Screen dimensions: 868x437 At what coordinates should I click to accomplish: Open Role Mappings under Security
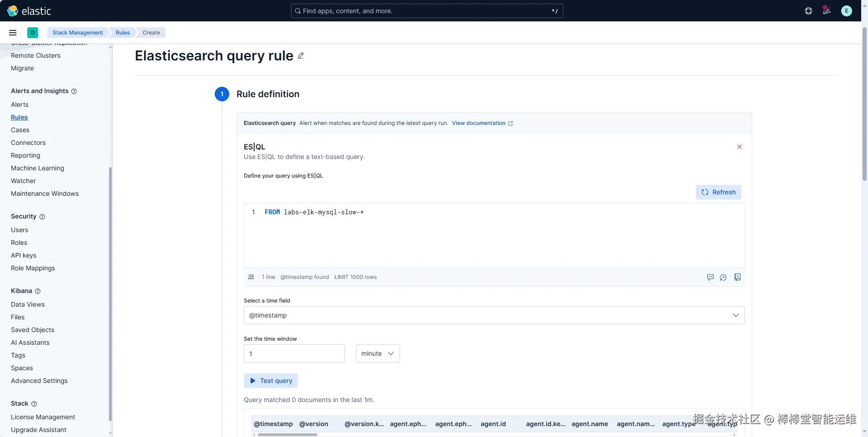point(33,268)
